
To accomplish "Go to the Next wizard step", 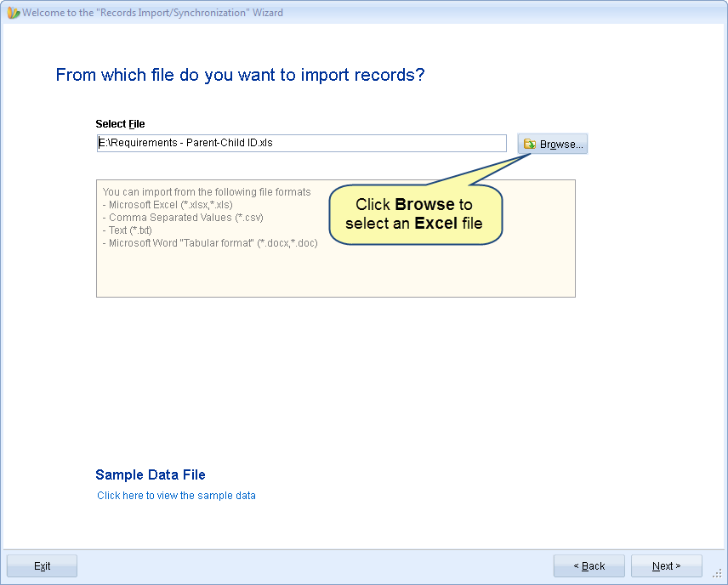I will click(x=666, y=566).
